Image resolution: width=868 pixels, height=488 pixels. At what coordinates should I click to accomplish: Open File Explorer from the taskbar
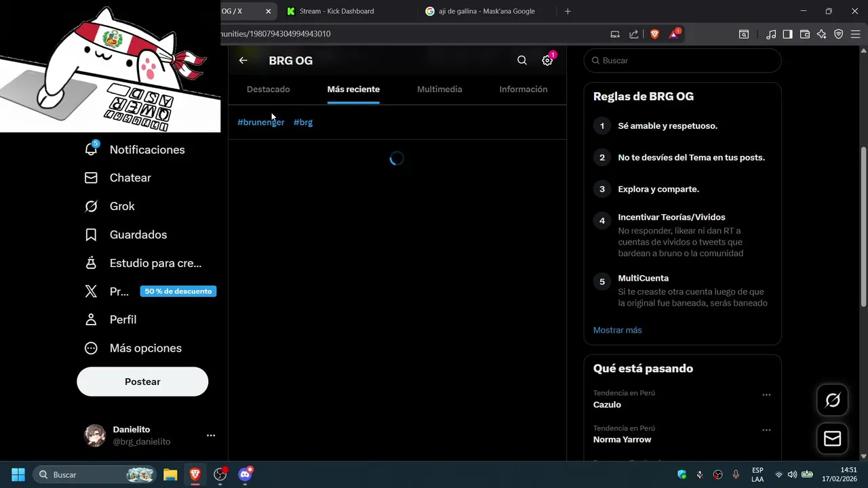(170, 474)
